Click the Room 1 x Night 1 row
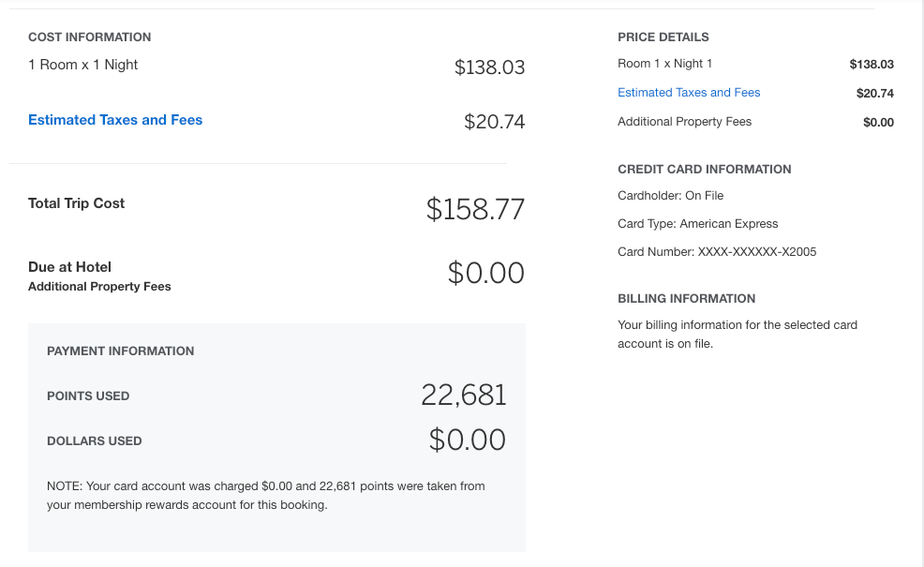The image size is (924, 567). [665, 64]
